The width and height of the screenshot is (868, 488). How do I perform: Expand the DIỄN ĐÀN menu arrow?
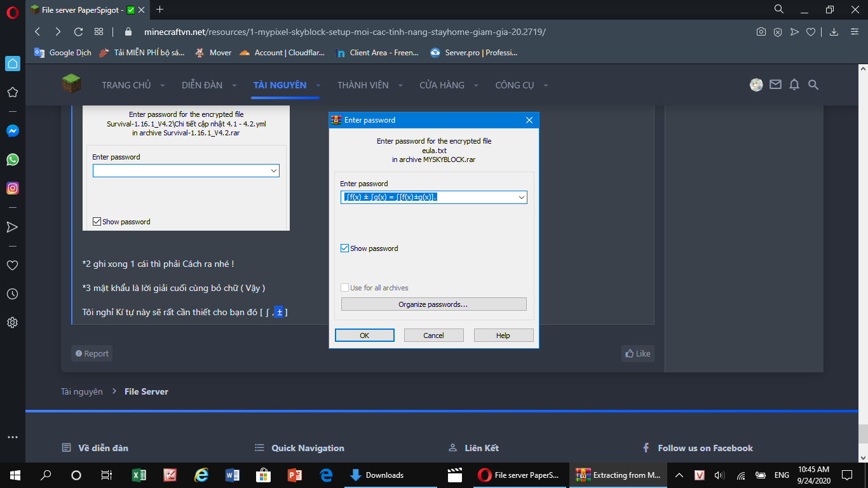click(234, 85)
